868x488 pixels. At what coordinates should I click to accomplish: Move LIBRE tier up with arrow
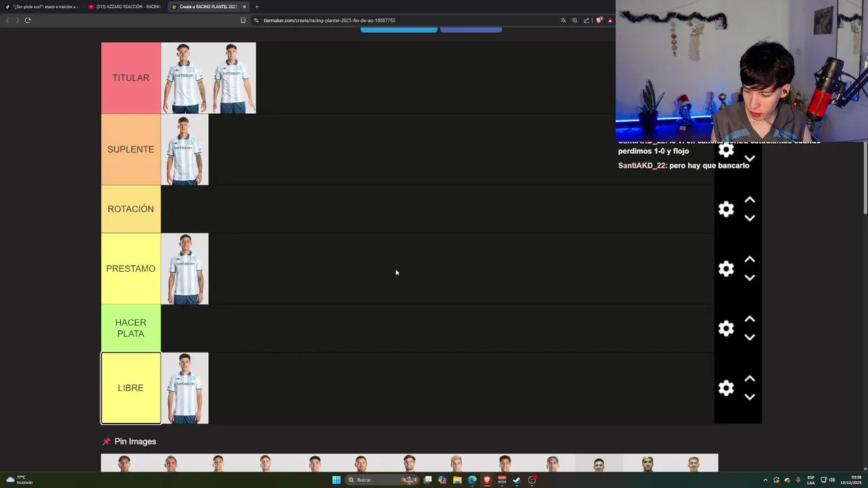(x=749, y=379)
